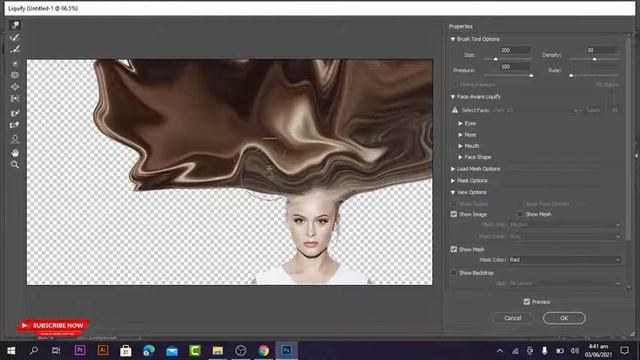Viewport: 640px width, 360px height.
Task: Open the Mask Color dropdown
Action: [x=565, y=260]
